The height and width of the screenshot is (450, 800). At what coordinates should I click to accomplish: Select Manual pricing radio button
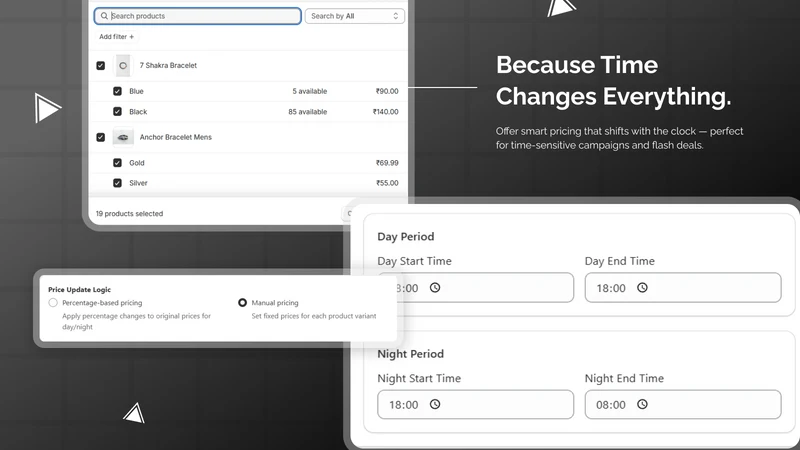[242, 303]
